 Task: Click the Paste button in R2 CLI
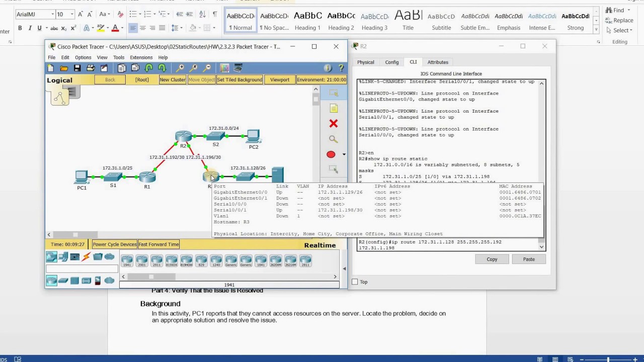[x=529, y=259]
